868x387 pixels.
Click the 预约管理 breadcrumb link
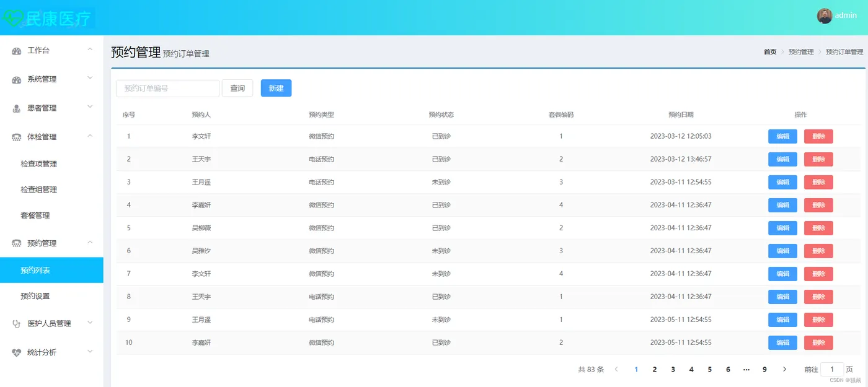pyautogui.click(x=801, y=52)
